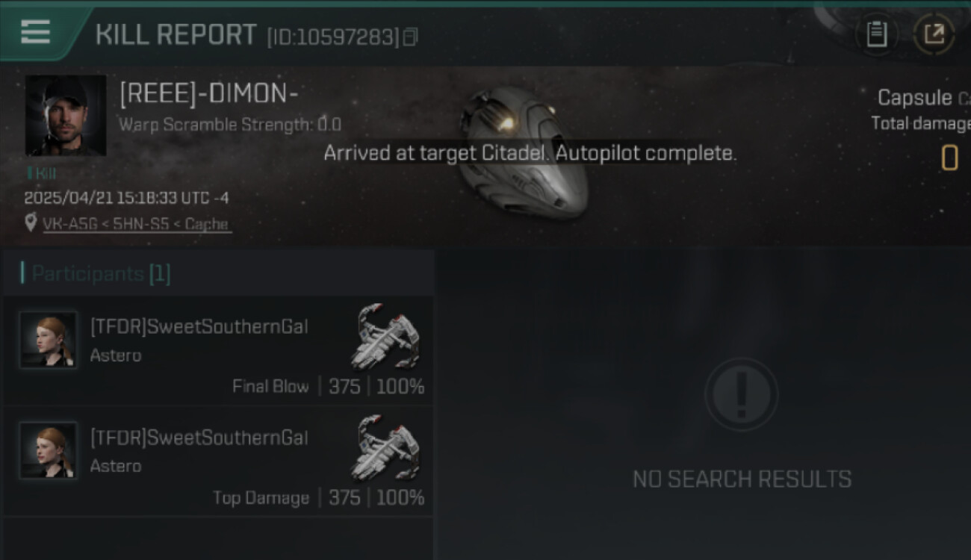The width and height of the screenshot is (971, 560).
Task: Click the Final Blow damage 375 value
Action: tap(344, 386)
